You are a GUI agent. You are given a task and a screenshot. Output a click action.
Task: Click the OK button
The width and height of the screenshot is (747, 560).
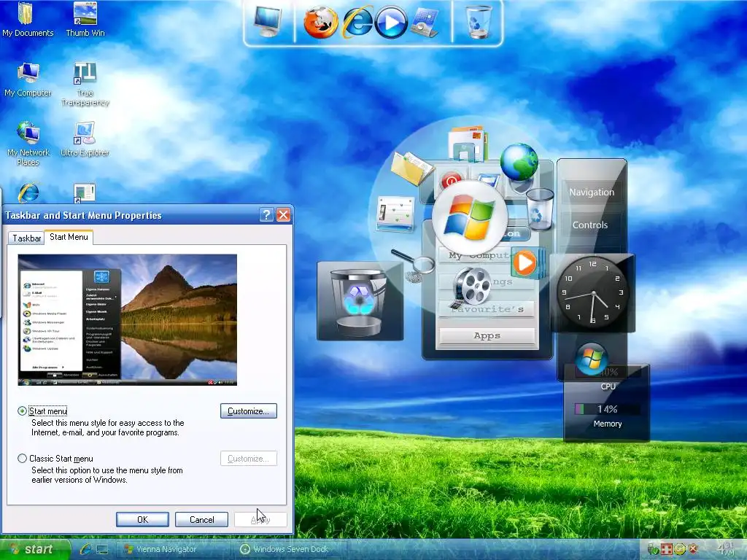(x=142, y=519)
